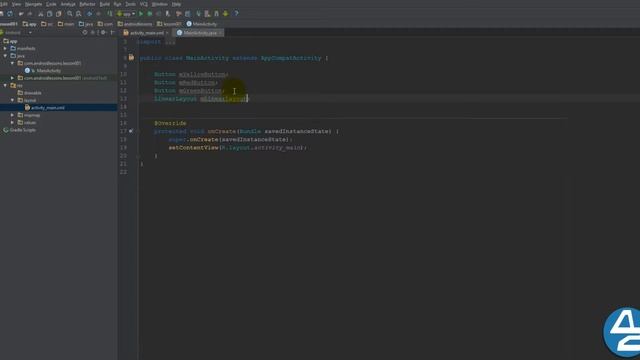Screen dimensions: 640x360
Task: Click java in the breadcrumb bar
Action: [x=86, y=24]
